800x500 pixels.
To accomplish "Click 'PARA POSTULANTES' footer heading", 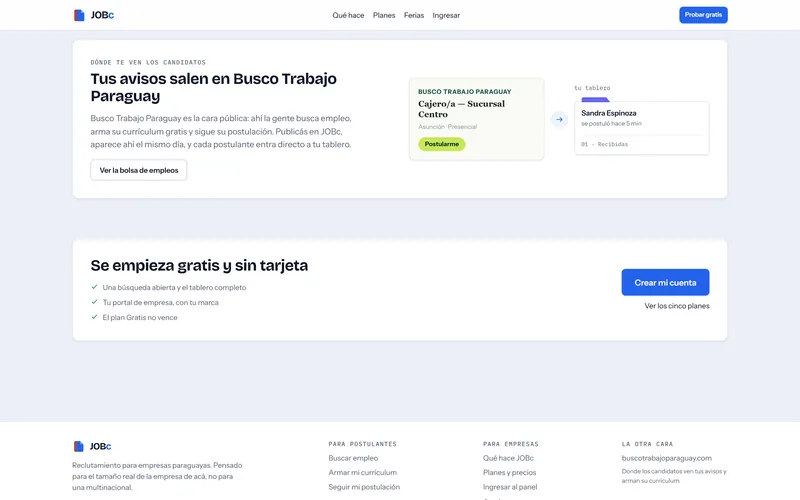I will tap(362, 444).
